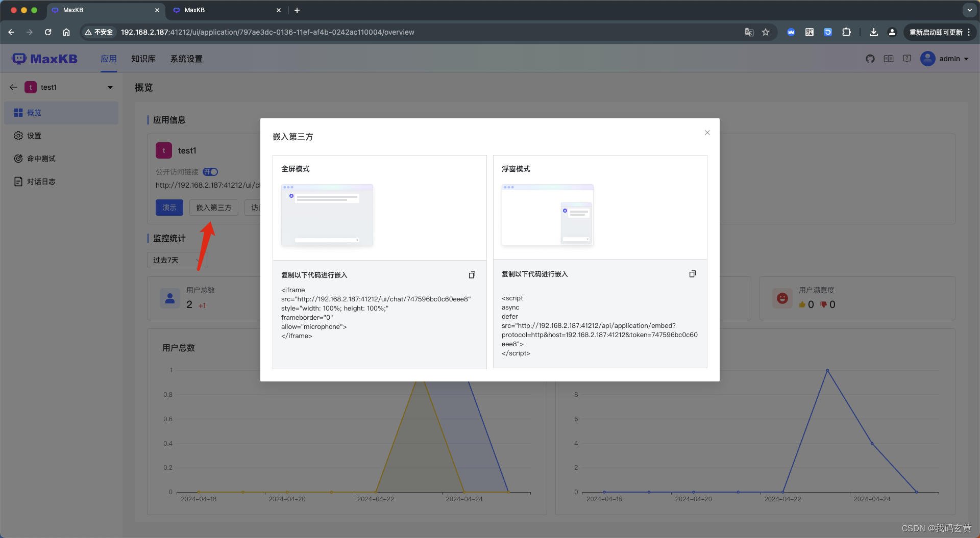
Task: Click the browser address bar URL
Action: (x=267, y=32)
